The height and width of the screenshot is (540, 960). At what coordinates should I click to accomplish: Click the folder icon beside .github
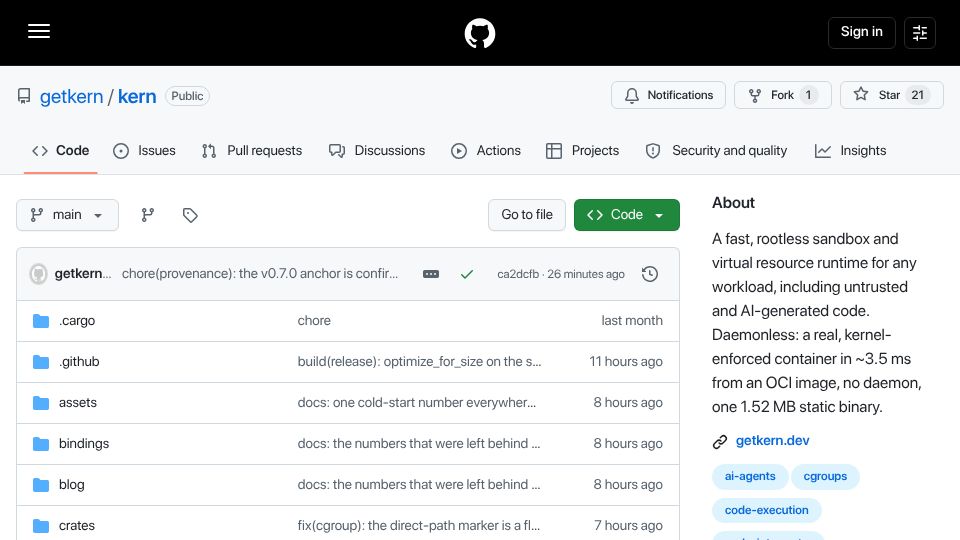click(x=41, y=362)
